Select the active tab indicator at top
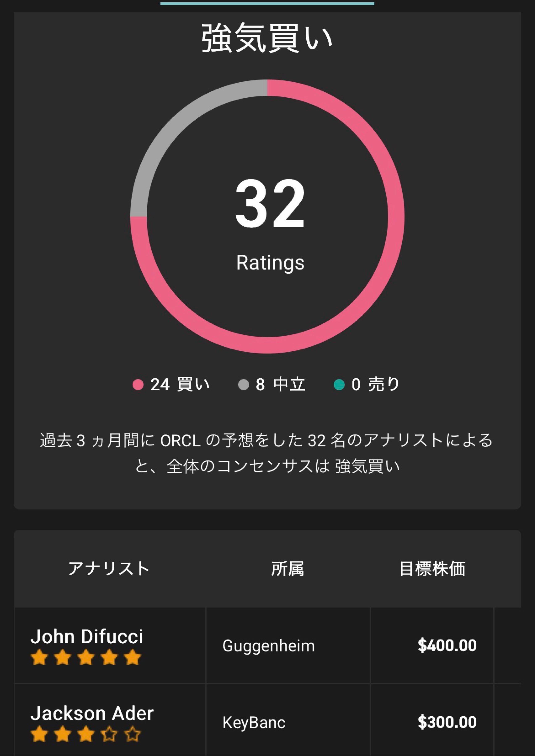The width and height of the screenshot is (535, 756). (267, 4)
